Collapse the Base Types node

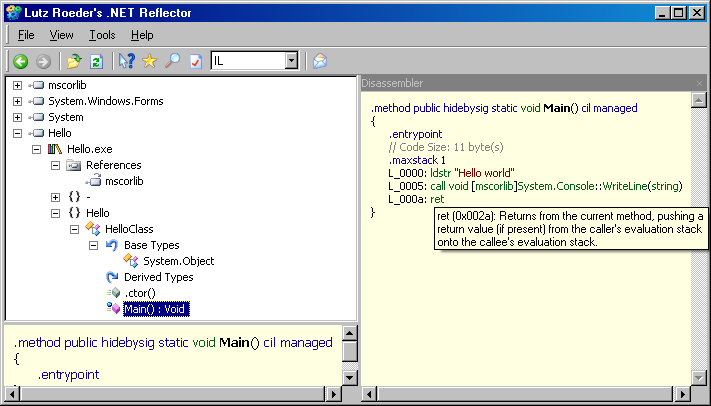point(93,245)
